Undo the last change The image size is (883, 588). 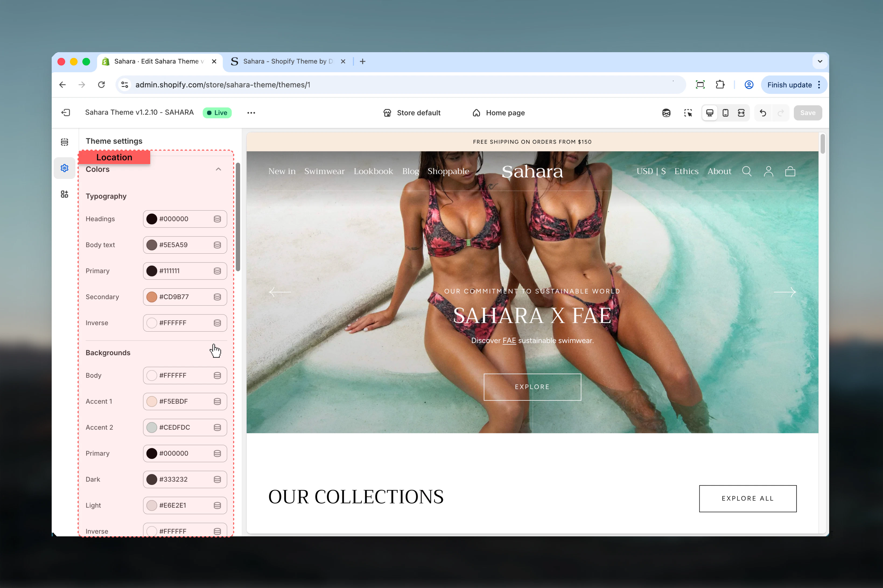pos(763,113)
